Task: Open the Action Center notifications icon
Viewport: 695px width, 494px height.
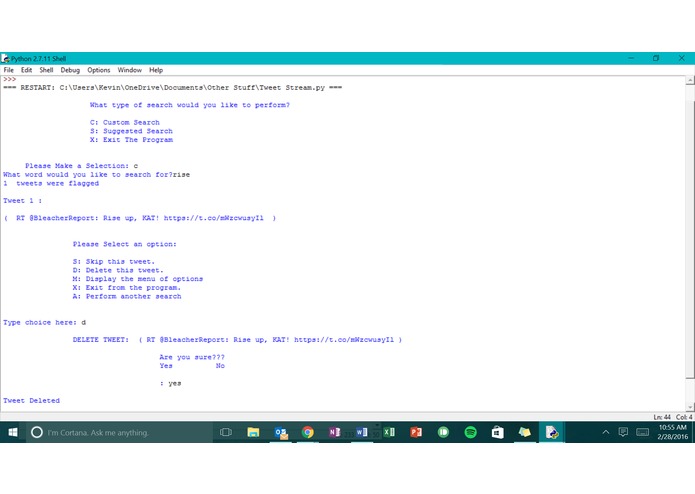Action: click(x=623, y=432)
